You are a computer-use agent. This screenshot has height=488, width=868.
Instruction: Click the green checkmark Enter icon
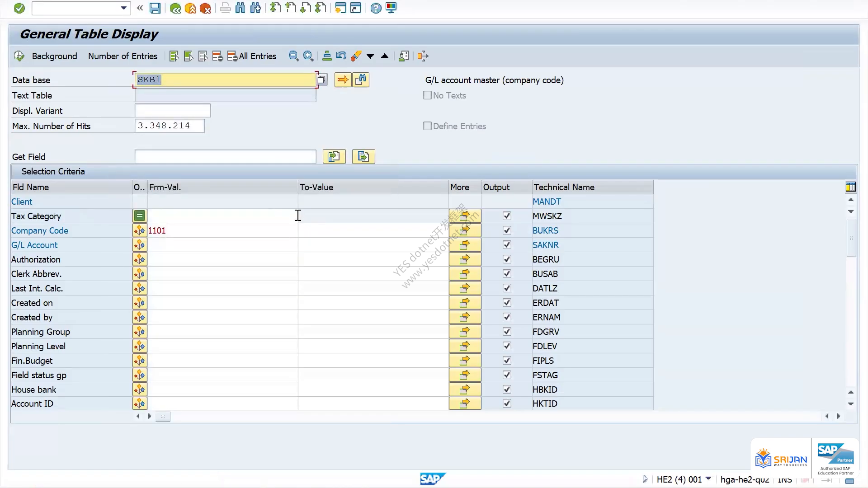coord(19,8)
